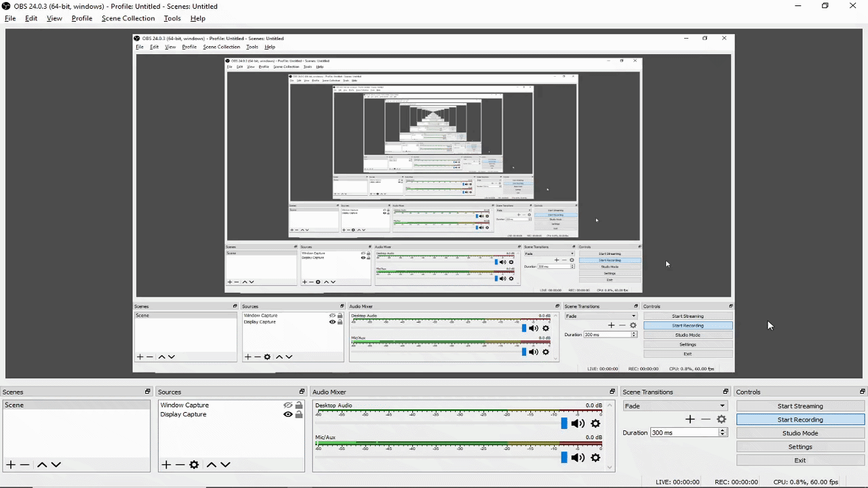Enable Studio Mode from the main Controls dock
Screen dimensions: 868x488
point(800,433)
